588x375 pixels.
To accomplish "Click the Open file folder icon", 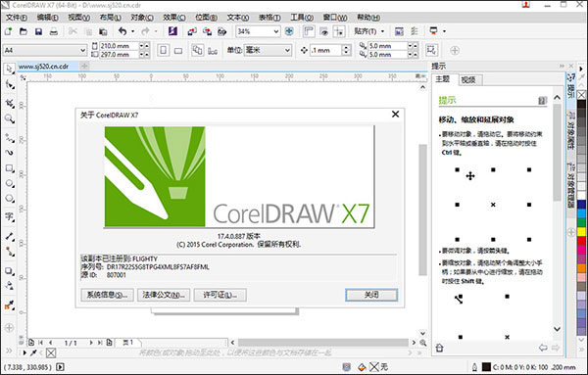I will pyautogui.click(x=24, y=31).
